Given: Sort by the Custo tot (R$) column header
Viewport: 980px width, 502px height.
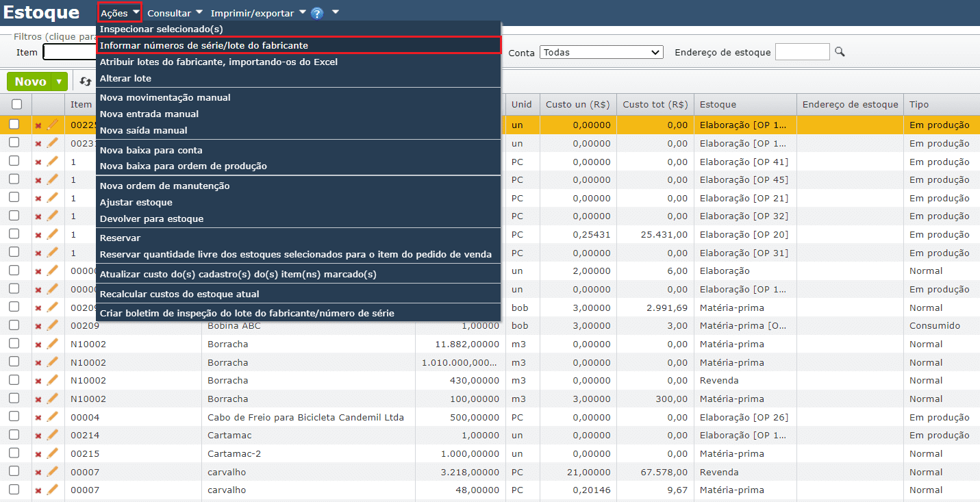Looking at the screenshot, I should [655, 105].
